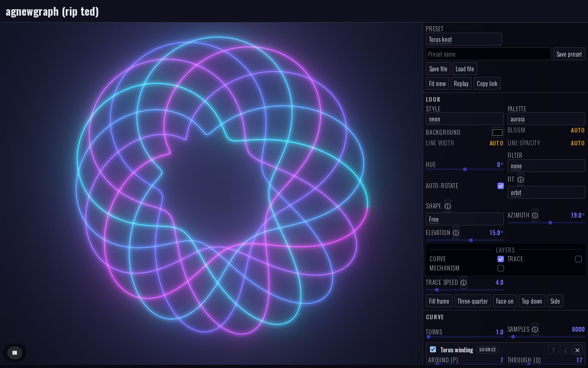Uncheck the Curve layer checkbox
Screen dimensions: 588x368
501,259
